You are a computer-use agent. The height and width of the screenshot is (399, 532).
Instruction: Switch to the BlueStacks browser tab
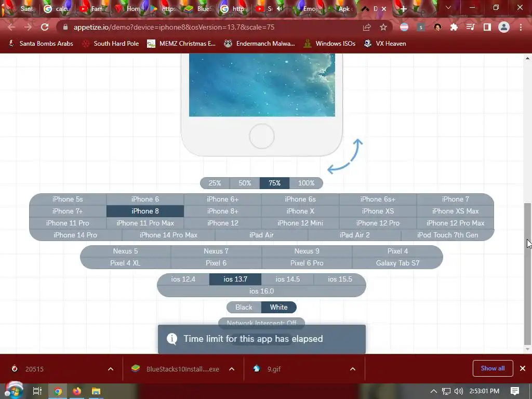click(198, 9)
